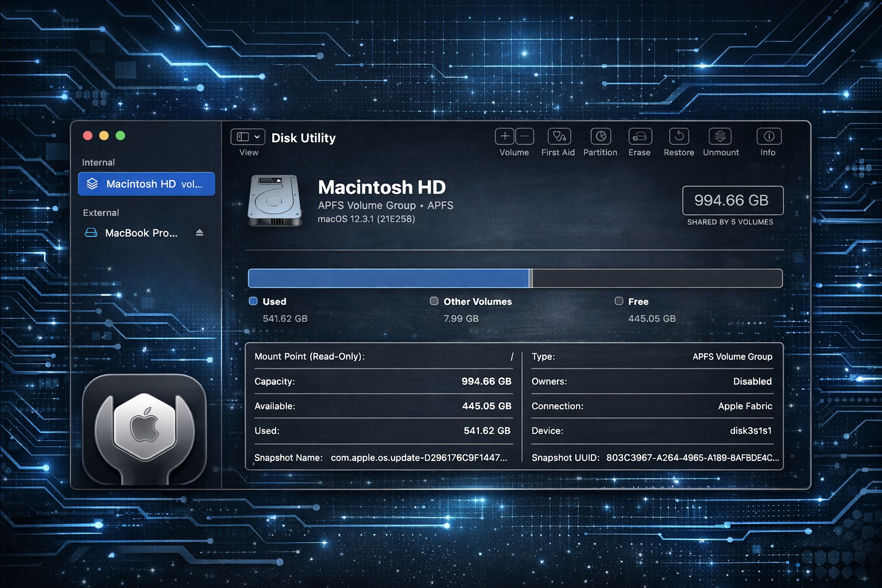Select MacBook Pro under External
882x588 pixels.
[x=141, y=233]
